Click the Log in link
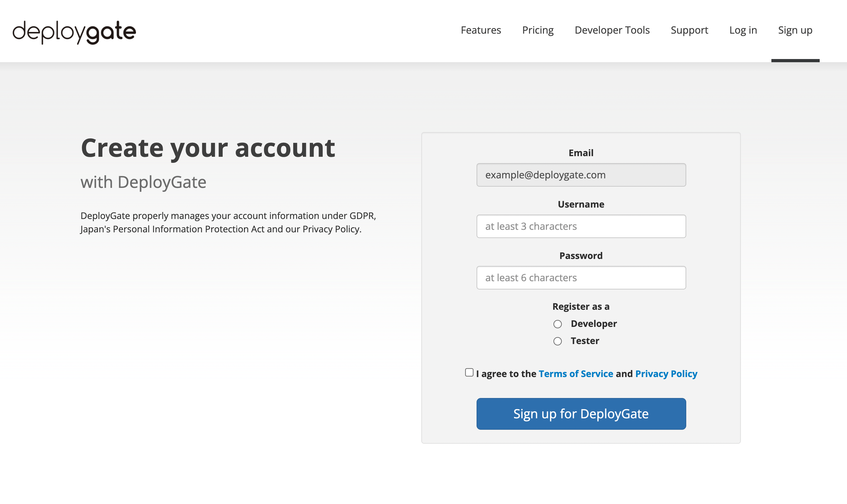Image resolution: width=847 pixels, height=504 pixels. 743,30
